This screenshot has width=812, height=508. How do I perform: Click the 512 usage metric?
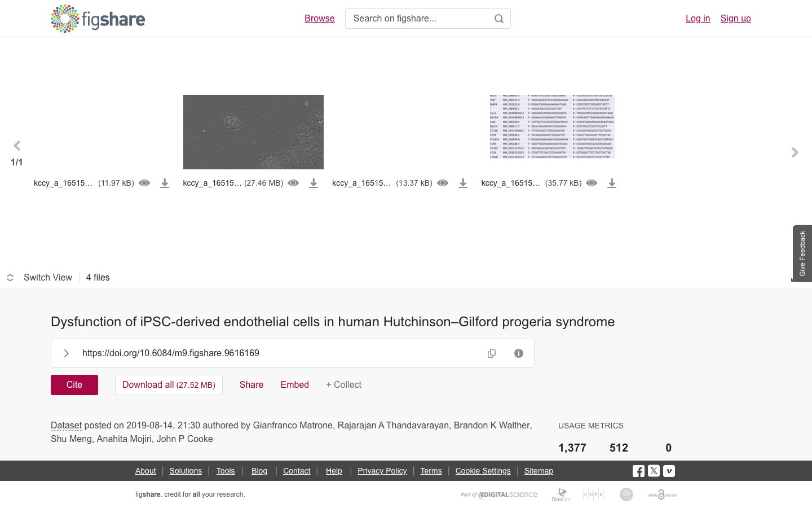(x=619, y=448)
